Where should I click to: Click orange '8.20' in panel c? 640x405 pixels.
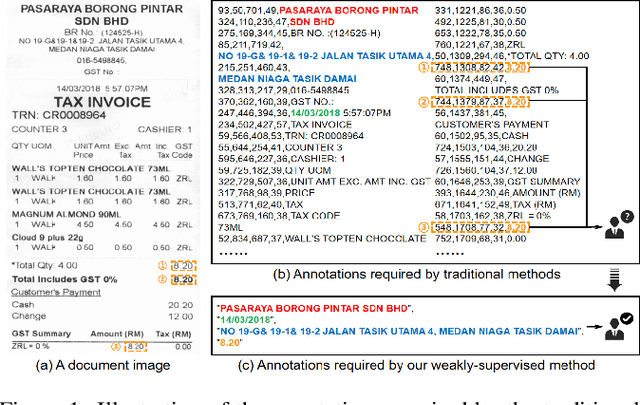click(230, 343)
